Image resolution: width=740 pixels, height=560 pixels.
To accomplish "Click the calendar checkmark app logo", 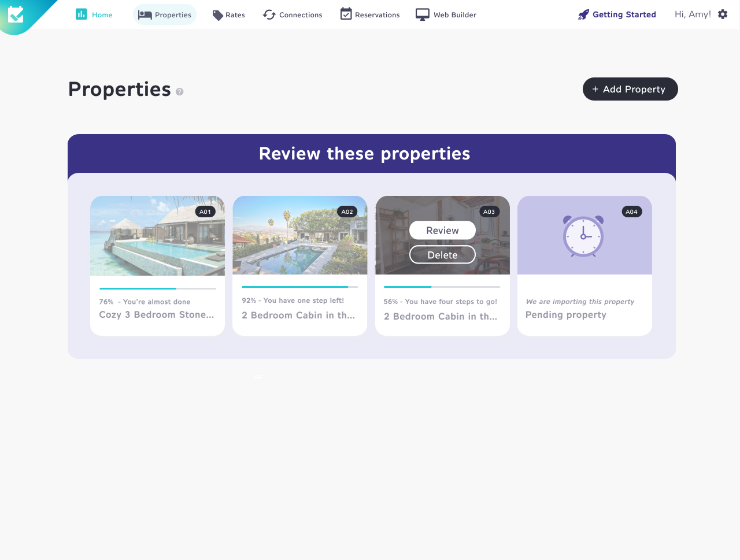I will 16,14.
